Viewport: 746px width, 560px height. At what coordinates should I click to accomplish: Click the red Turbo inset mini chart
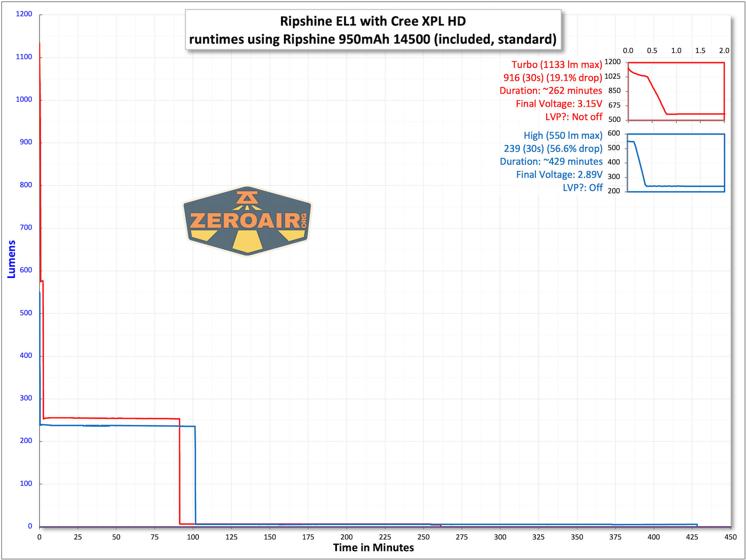point(676,92)
